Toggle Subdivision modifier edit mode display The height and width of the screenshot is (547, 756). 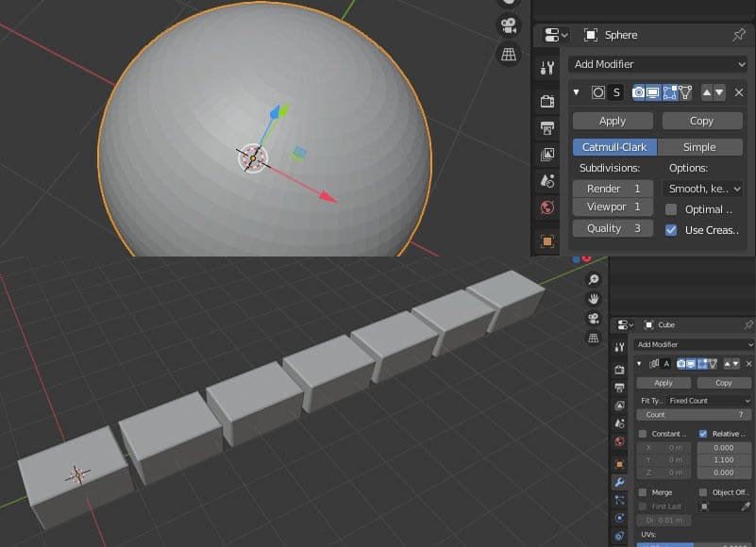[670, 92]
